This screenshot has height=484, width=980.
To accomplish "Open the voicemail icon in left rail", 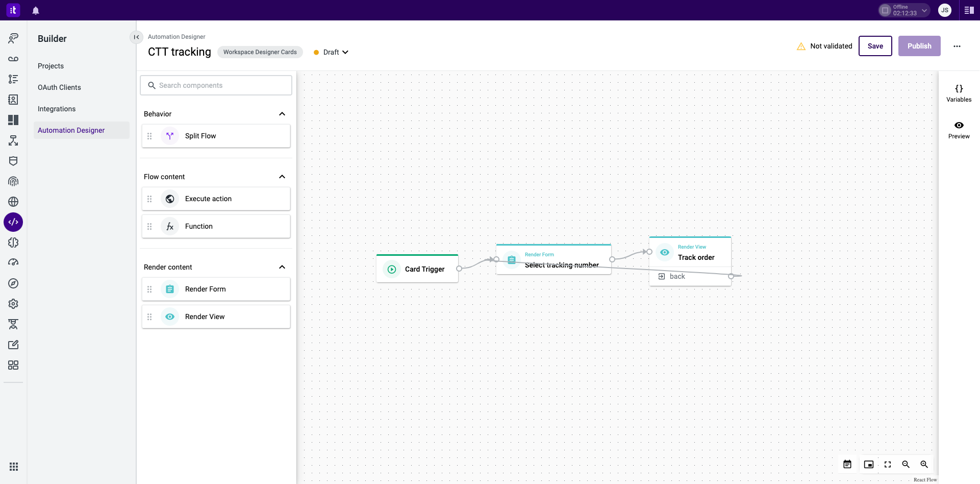I will click(x=13, y=59).
